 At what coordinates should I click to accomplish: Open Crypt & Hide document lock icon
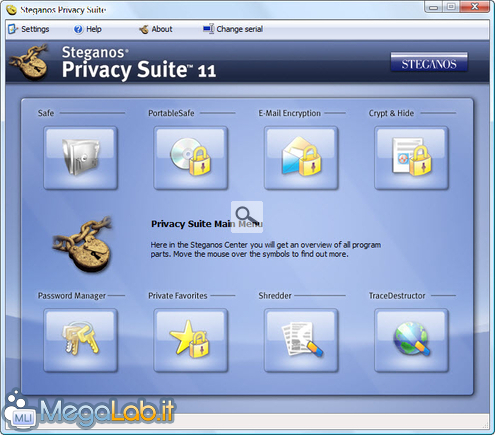(x=411, y=158)
